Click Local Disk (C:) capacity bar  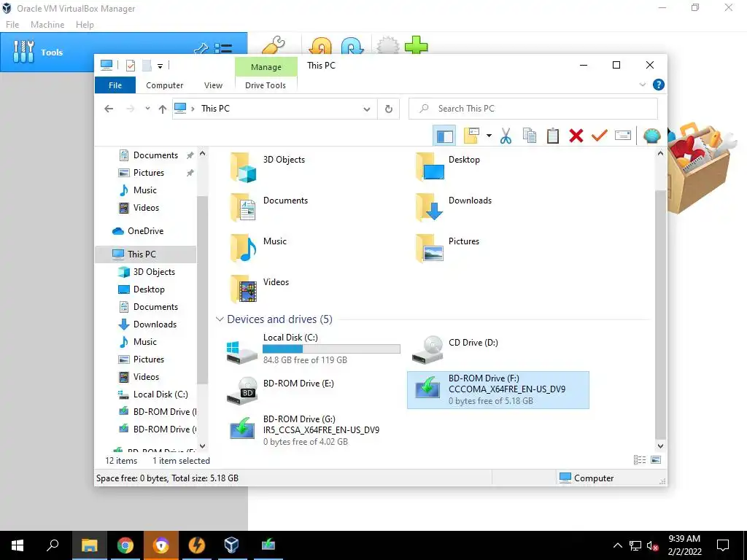332,349
